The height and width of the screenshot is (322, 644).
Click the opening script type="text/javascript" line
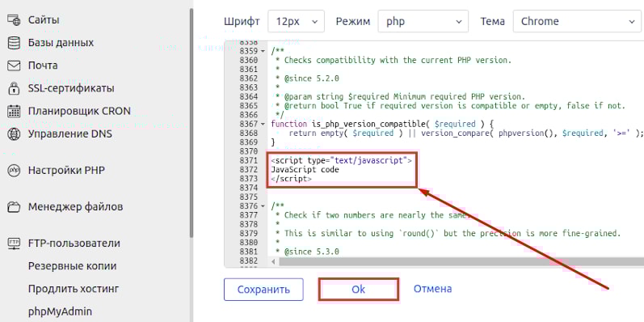click(x=341, y=160)
